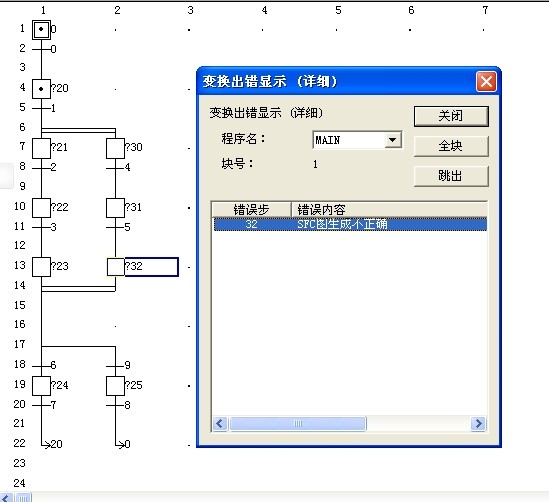The height and width of the screenshot is (502, 549).
Task: Click the 错误步 column header
Action: click(251, 209)
